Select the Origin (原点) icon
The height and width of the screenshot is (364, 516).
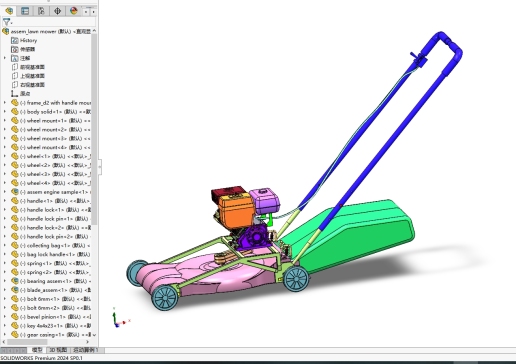(x=14, y=94)
